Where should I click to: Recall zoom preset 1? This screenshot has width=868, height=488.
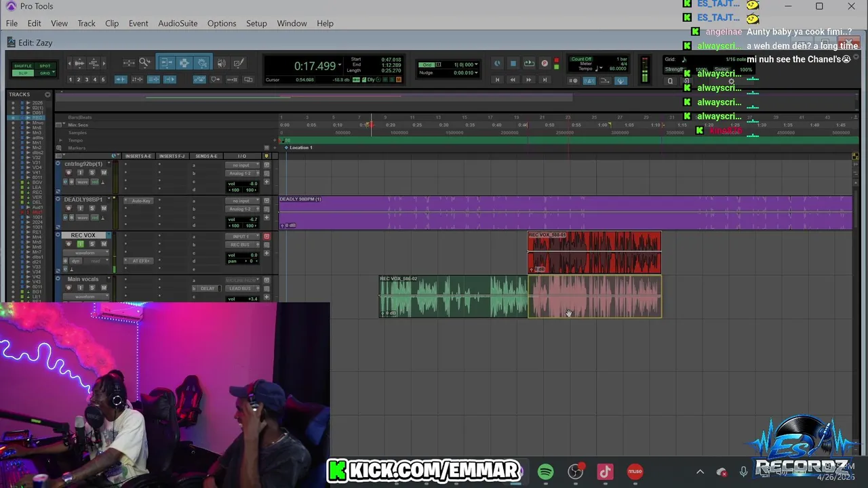coord(71,79)
